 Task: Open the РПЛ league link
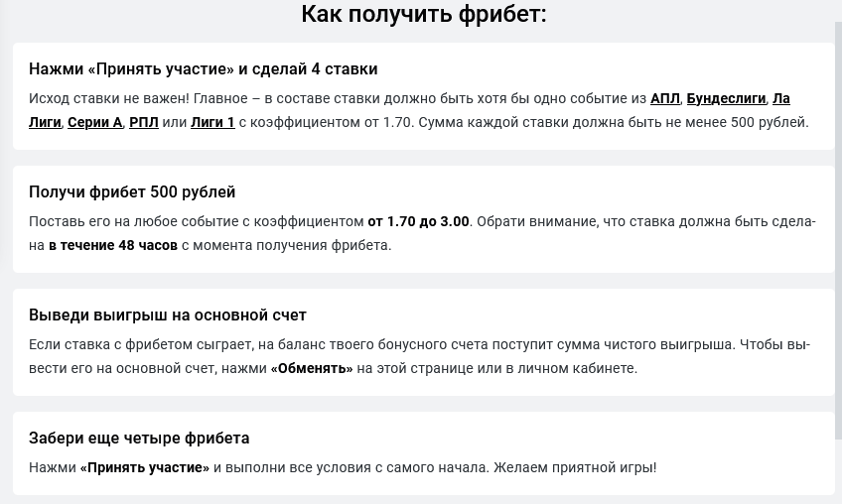click(143, 122)
